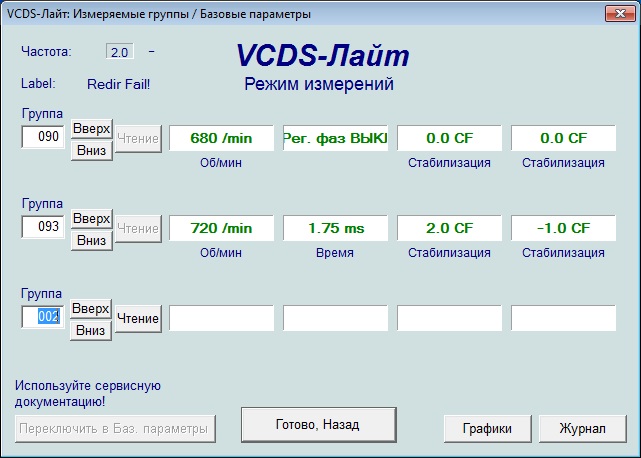Screen dimensions: 641x458
Task: Click Вниз next to group 002
Action: [91, 330]
